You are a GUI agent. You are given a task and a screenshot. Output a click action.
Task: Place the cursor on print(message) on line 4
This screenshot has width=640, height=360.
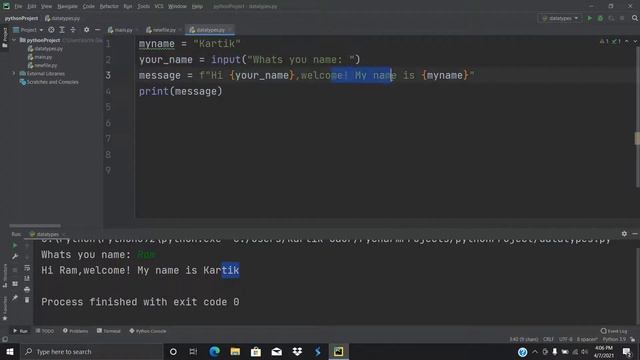pyautogui.click(x=180, y=91)
